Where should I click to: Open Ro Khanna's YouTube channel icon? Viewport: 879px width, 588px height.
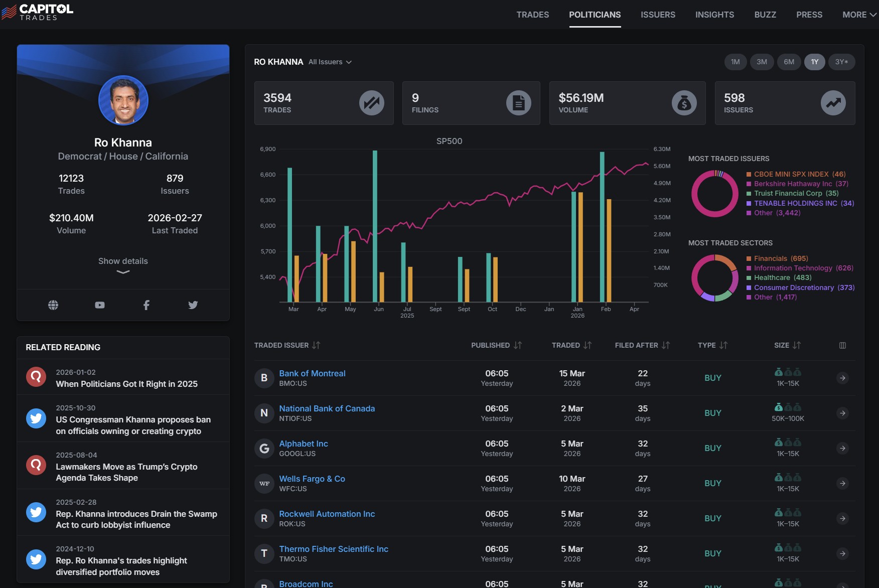tap(100, 305)
